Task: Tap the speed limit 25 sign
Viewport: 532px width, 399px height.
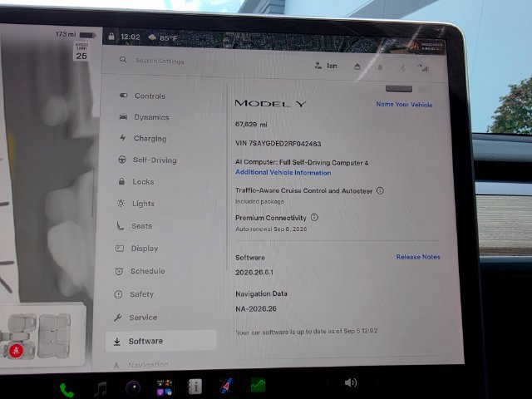Action: 81,52
